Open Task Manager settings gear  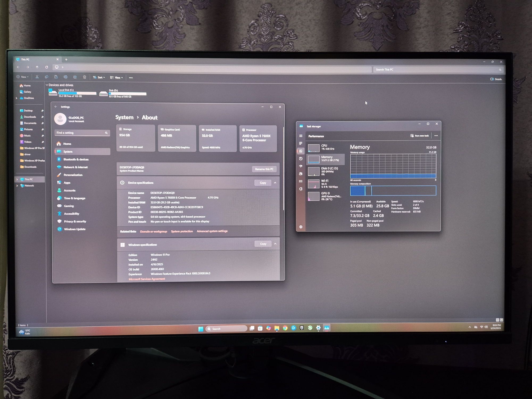tap(301, 227)
